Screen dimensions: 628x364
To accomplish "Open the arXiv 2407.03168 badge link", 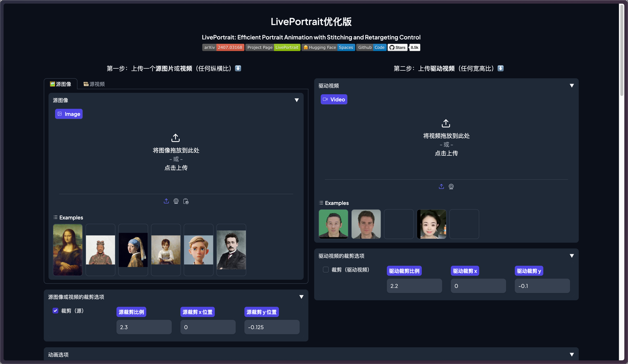I will [223, 47].
